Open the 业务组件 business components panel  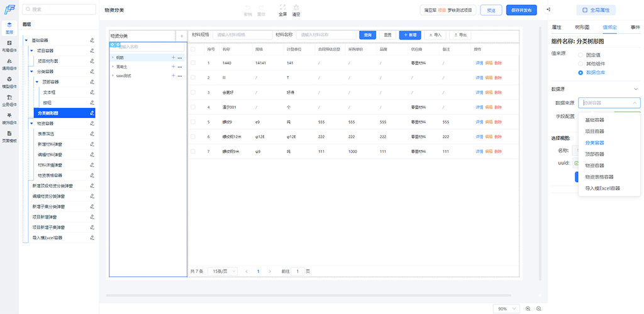pyautogui.click(x=9, y=100)
